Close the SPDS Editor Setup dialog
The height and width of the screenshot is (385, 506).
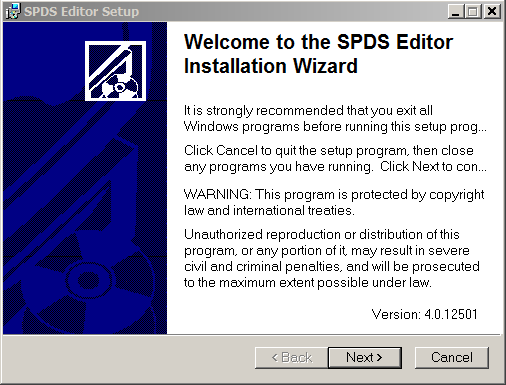point(492,11)
